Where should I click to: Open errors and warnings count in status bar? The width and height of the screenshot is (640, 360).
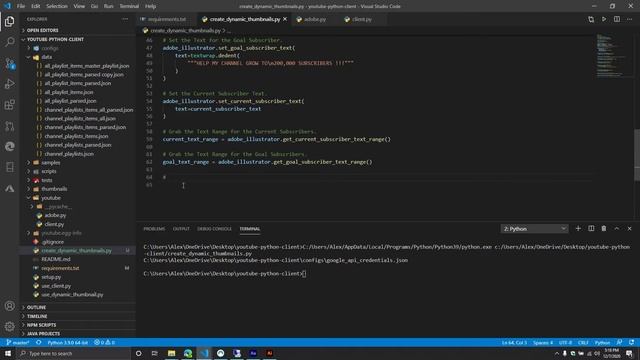pyautogui.click(x=104, y=342)
